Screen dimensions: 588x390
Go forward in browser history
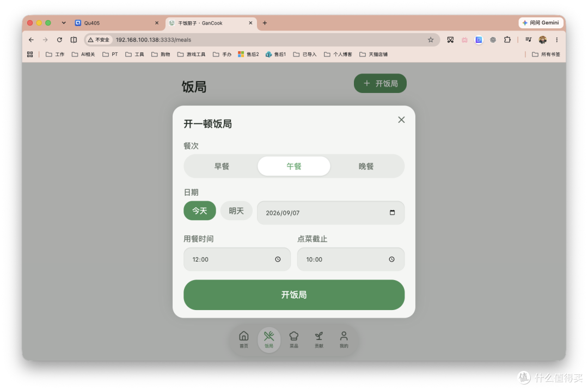45,40
